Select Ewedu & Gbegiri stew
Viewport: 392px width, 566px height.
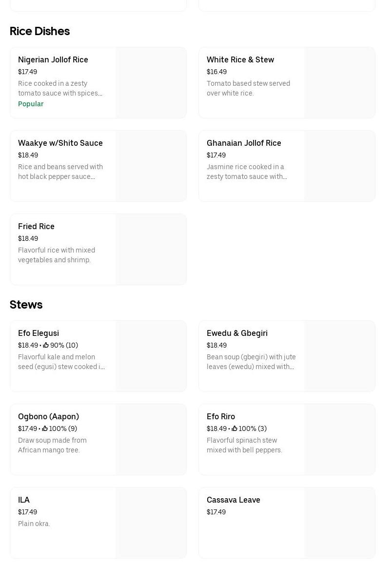pyautogui.click(x=237, y=333)
